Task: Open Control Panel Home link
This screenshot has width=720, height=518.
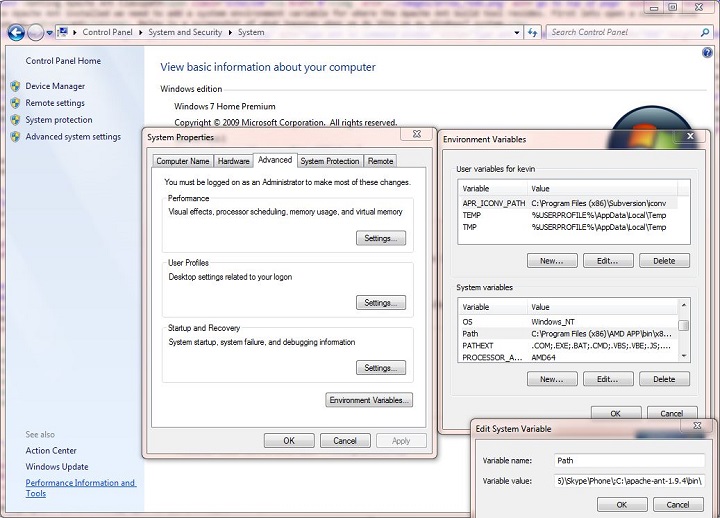Action: pyautogui.click(x=63, y=61)
